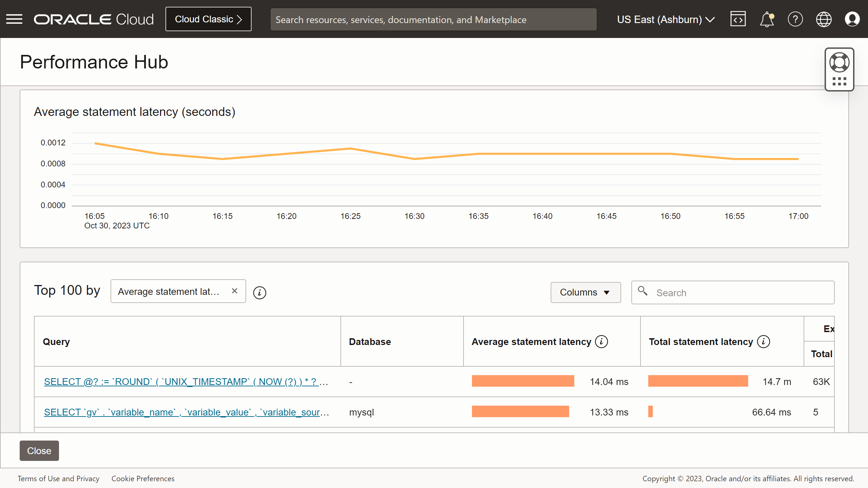The width and height of the screenshot is (868, 488).
Task: View notifications via the bell icon
Action: point(767,19)
